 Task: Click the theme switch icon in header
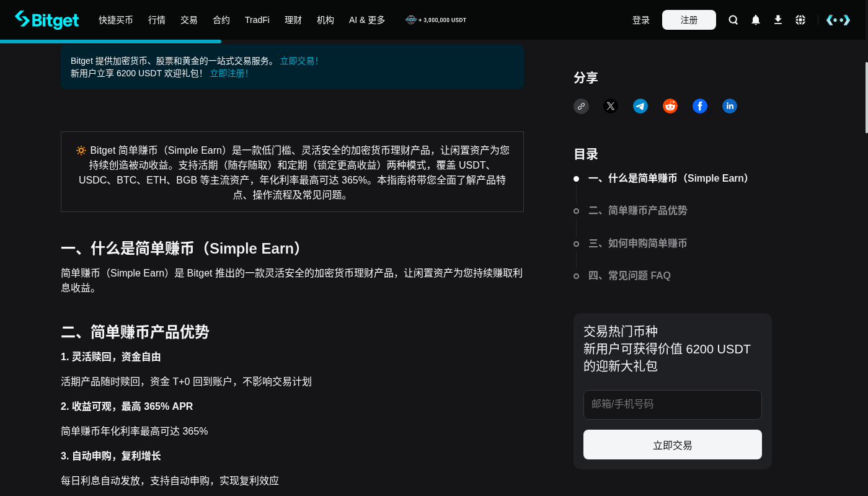838,20
